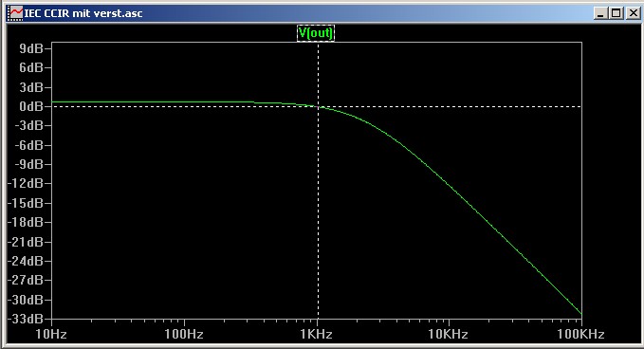Click the cursor crosshair at 1KHz and 0dB

click(x=318, y=107)
